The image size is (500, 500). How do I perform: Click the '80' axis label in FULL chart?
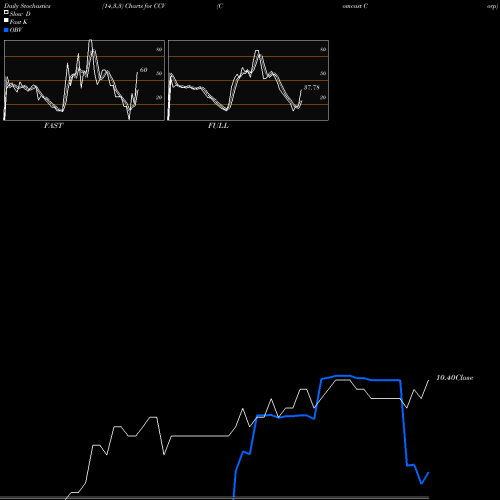pos(323,49)
